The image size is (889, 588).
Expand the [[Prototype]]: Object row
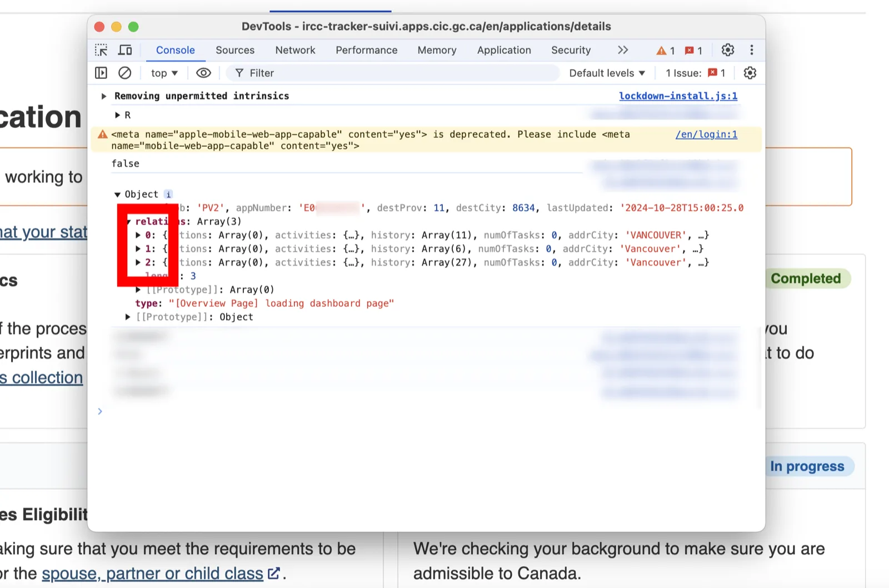[127, 317]
